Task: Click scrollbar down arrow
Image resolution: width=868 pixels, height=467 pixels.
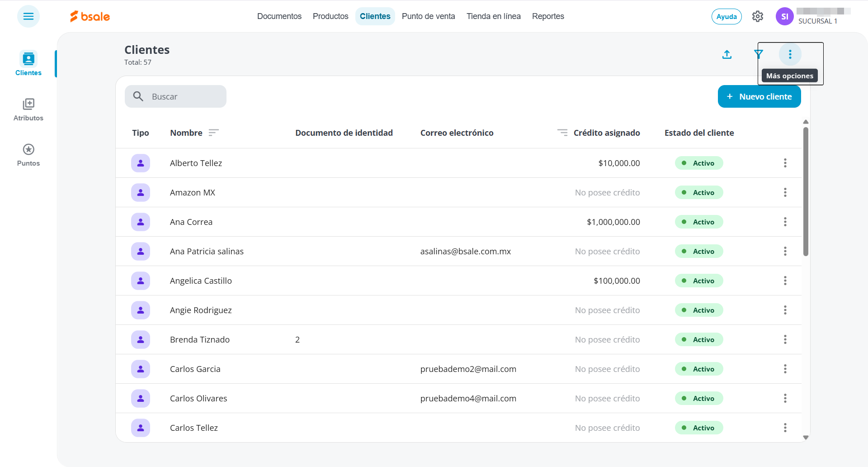Action: click(x=806, y=438)
